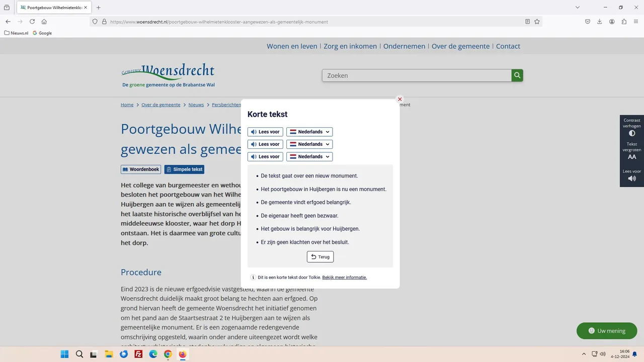This screenshot has height=362, width=644.
Task: Click the green search magnifier button
Action: (x=517, y=75)
